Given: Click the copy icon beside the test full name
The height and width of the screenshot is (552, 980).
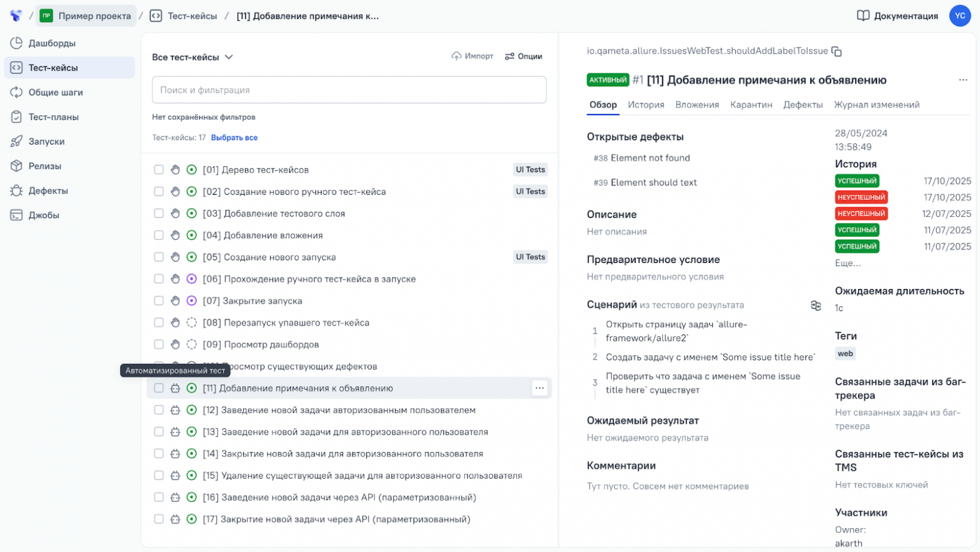Looking at the screenshot, I should tap(836, 52).
